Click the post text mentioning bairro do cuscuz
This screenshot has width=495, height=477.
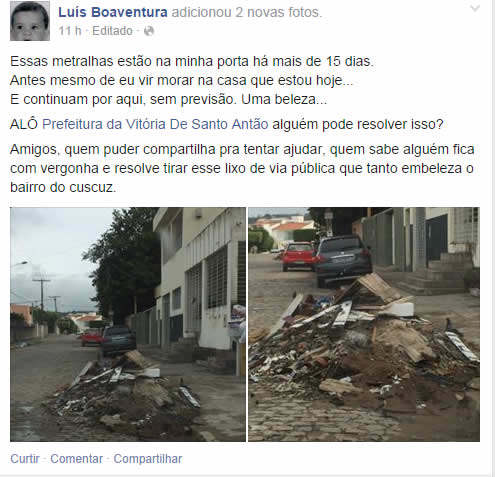pyautogui.click(x=242, y=168)
